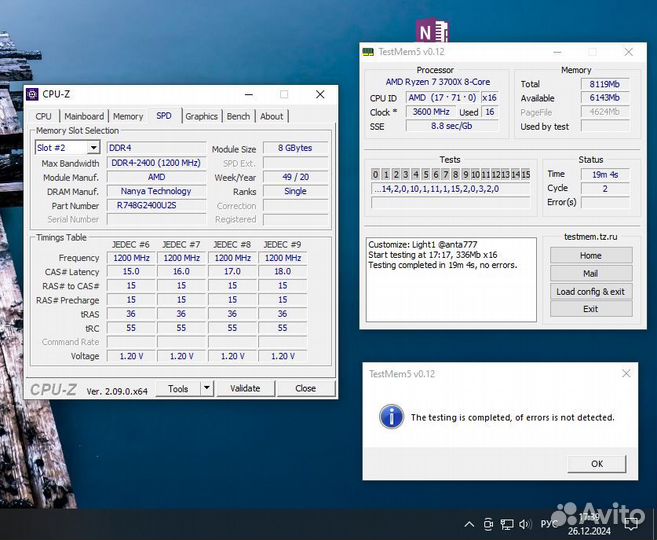The width and height of the screenshot is (657, 540).
Task: Open the About tab
Action: pyautogui.click(x=272, y=116)
